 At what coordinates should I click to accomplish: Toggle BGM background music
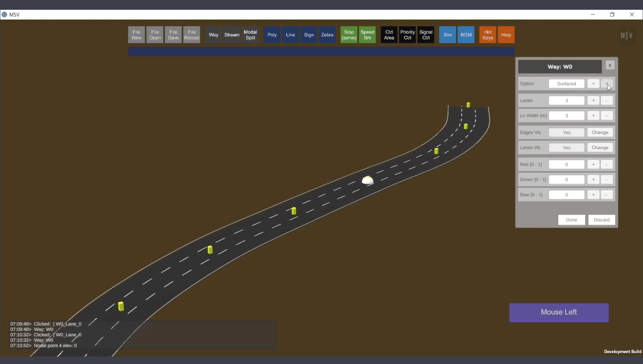pyautogui.click(x=466, y=35)
